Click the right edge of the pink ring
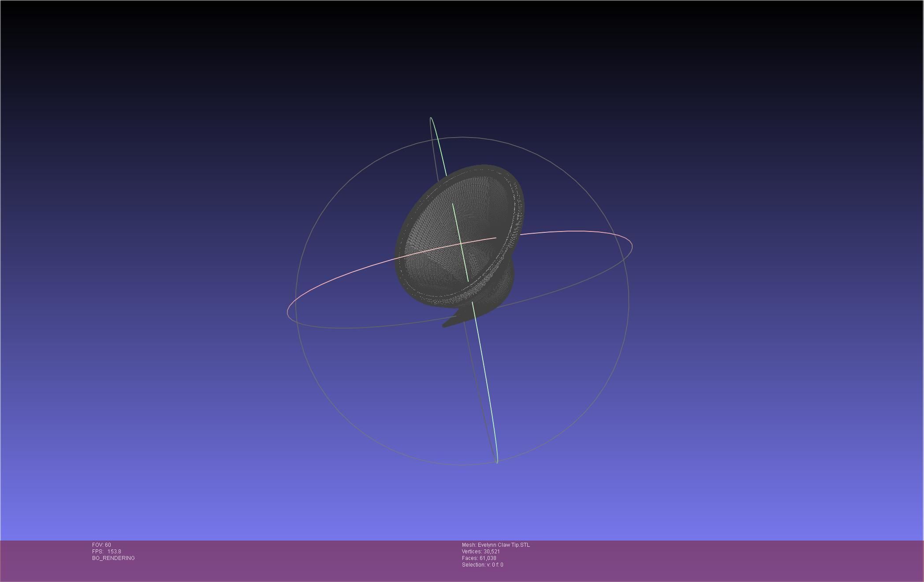The image size is (924, 582). point(632,245)
